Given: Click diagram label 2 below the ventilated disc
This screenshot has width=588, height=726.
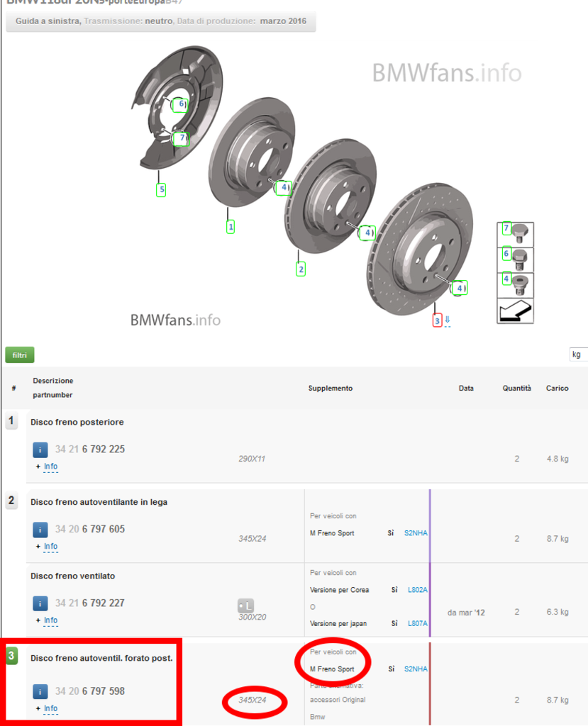Looking at the screenshot, I should click(301, 269).
